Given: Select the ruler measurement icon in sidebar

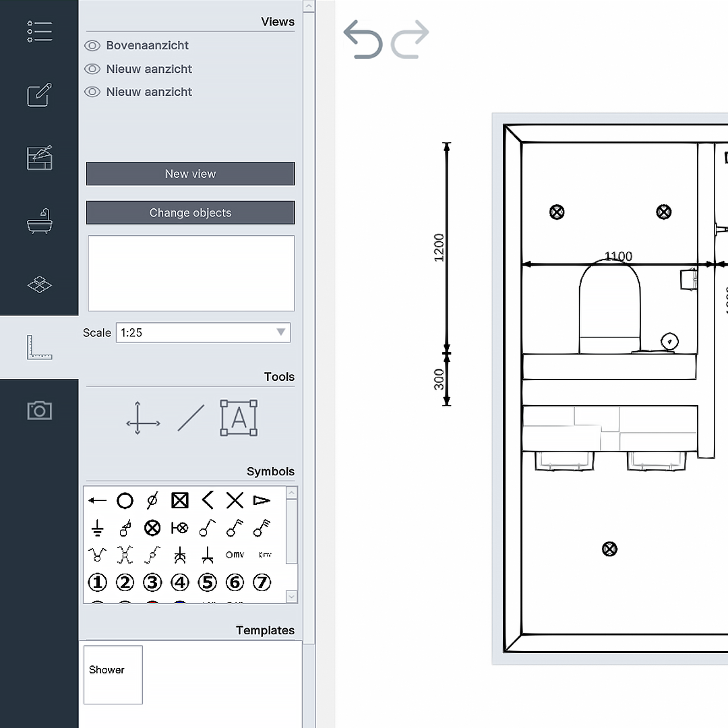Looking at the screenshot, I should click(39, 346).
